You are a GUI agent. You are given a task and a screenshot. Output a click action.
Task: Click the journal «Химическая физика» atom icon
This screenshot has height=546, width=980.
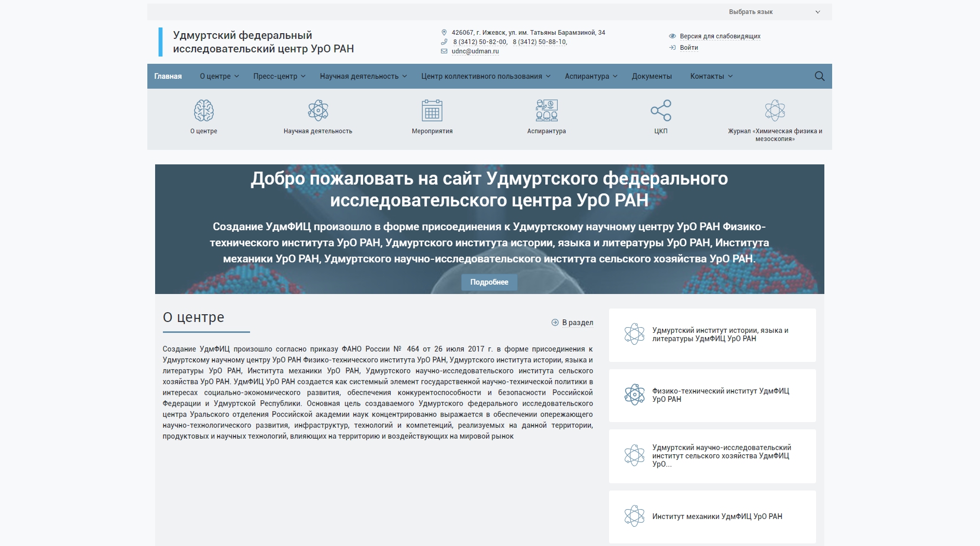(775, 110)
